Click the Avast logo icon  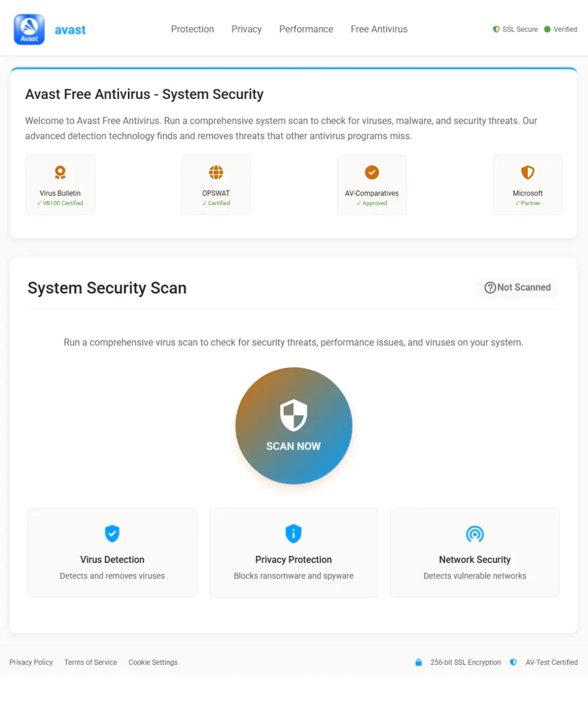click(29, 29)
